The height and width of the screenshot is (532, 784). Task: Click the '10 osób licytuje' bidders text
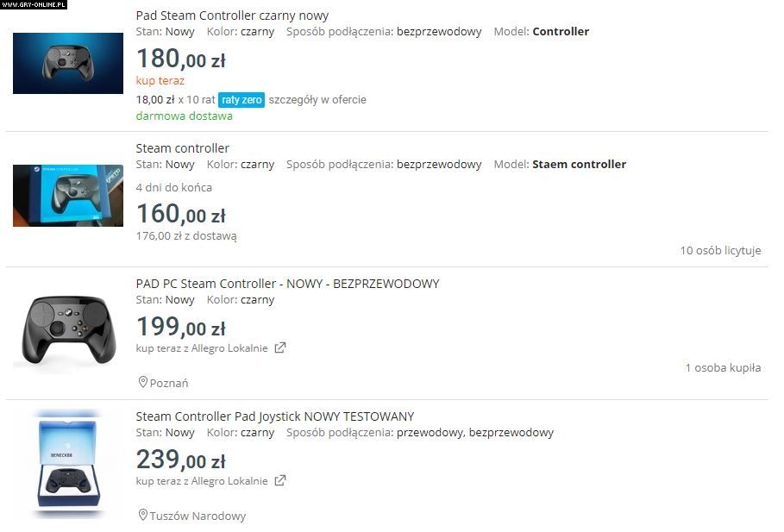[x=720, y=251]
